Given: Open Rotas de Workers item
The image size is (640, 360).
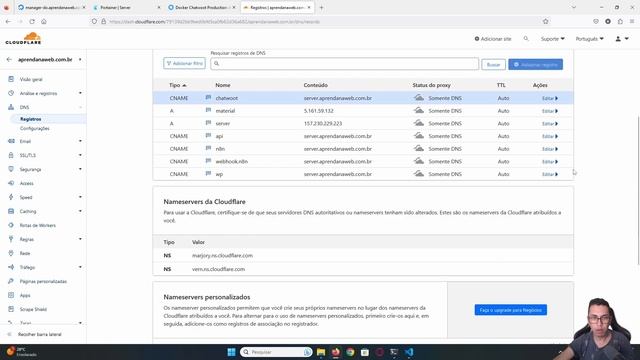Looking at the screenshot, I should (38, 225).
